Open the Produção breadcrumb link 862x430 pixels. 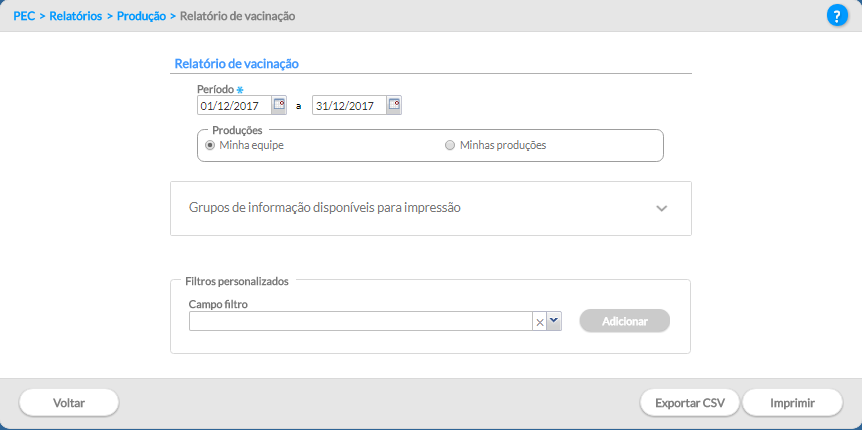point(141,16)
